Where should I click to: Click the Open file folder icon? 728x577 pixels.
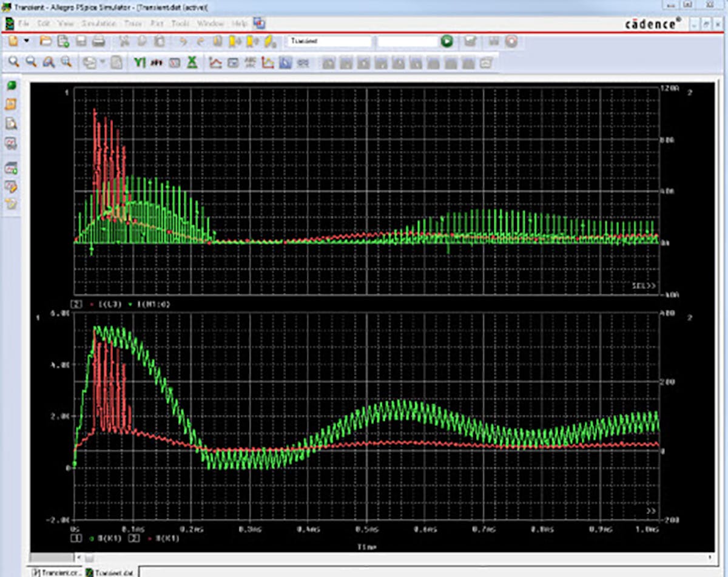tap(45, 41)
